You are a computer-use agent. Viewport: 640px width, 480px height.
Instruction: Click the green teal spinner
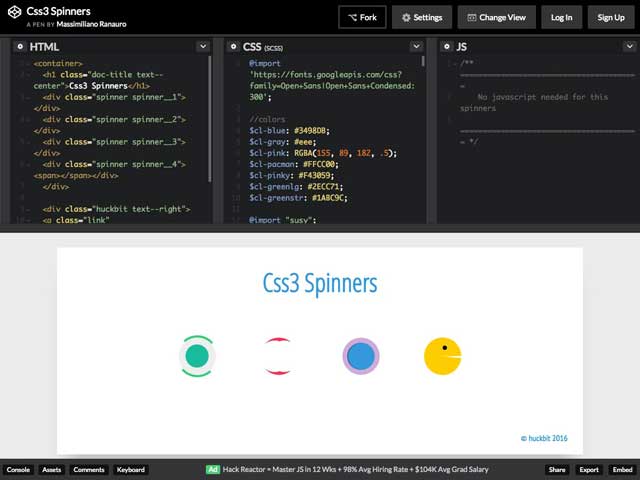point(196,356)
